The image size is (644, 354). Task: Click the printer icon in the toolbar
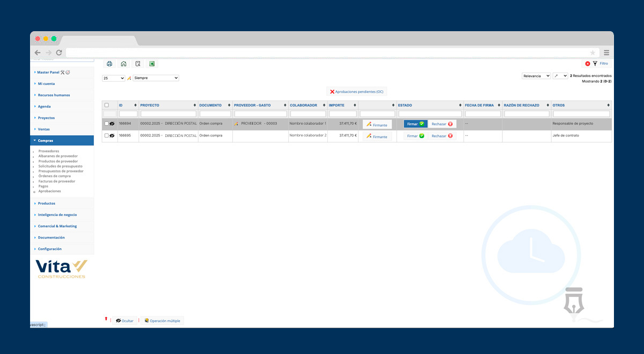point(109,64)
